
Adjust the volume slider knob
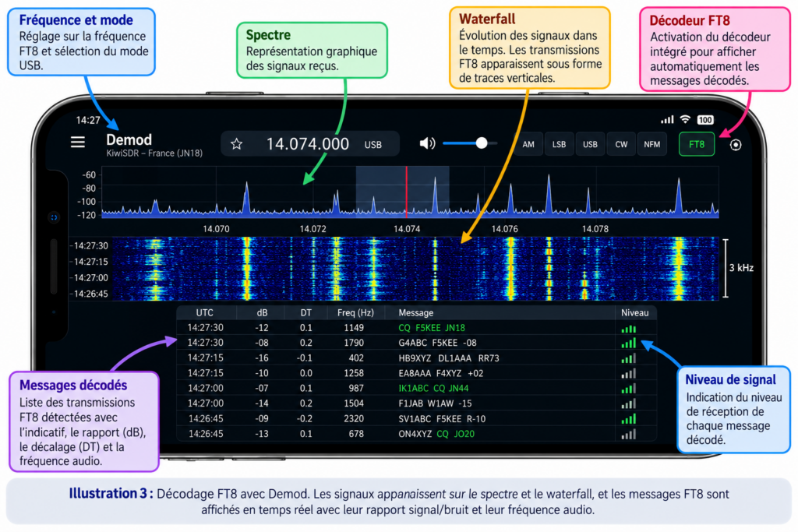click(x=482, y=143)
